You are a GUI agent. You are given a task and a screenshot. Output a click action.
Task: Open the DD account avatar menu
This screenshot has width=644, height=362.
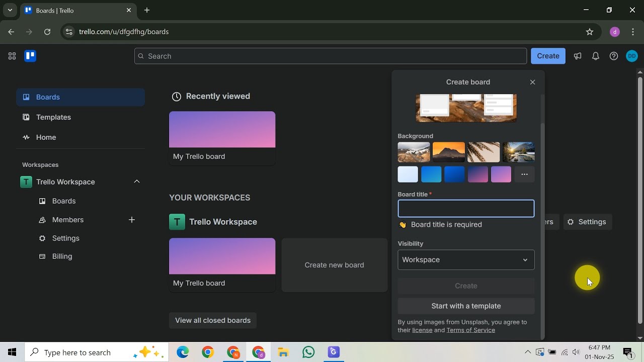pos(632,56)
